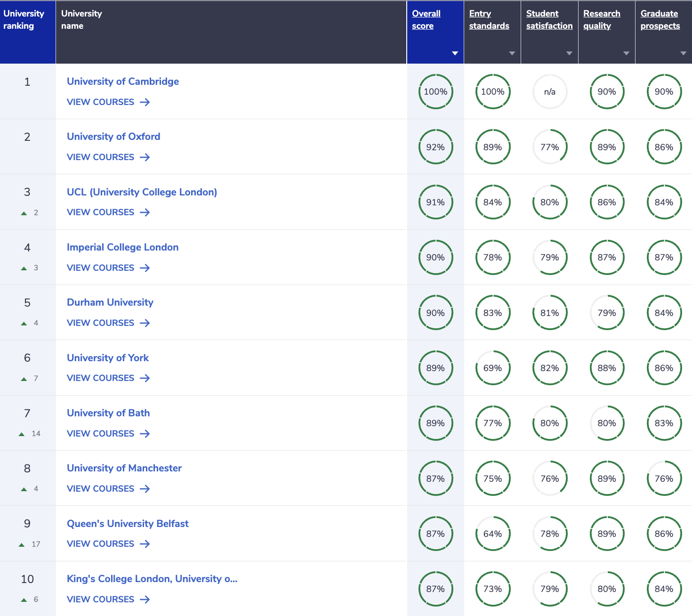Click Bath's 77% entry standards circle

[493, 423]
